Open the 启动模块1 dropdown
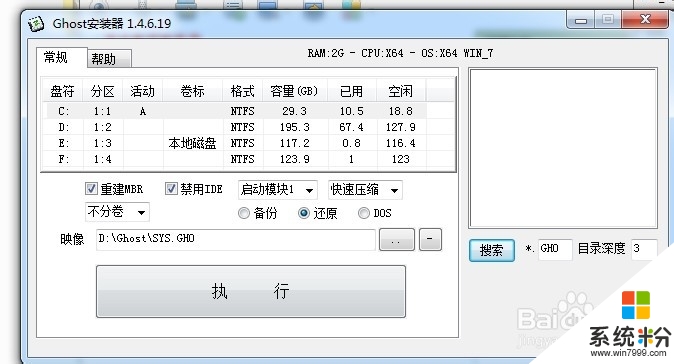The image size is (674, 364). 278,190
